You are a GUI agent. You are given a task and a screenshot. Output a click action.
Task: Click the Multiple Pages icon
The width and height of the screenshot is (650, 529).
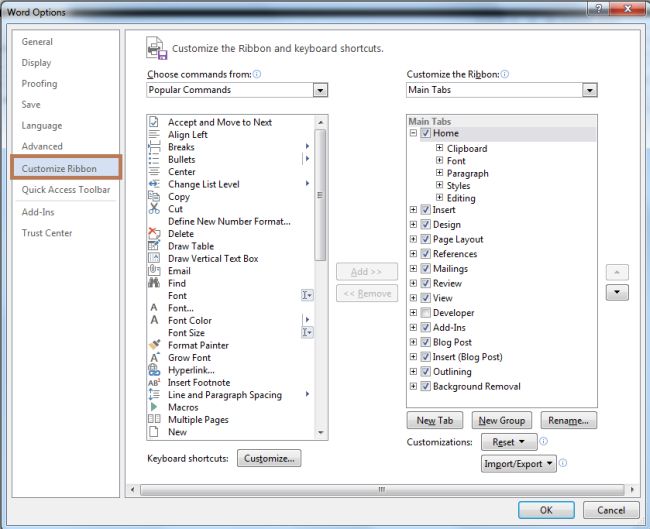point(154,419)
